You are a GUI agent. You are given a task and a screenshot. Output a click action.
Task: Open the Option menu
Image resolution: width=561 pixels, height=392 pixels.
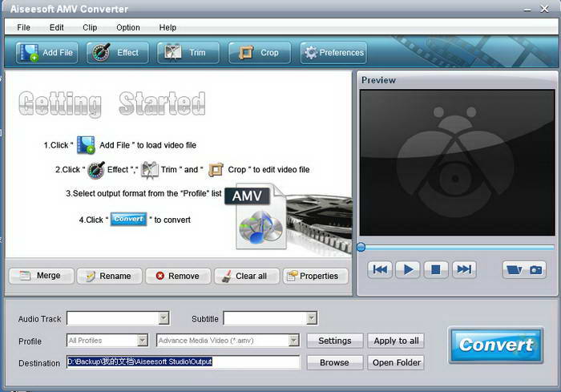click(x=128, y=27)
